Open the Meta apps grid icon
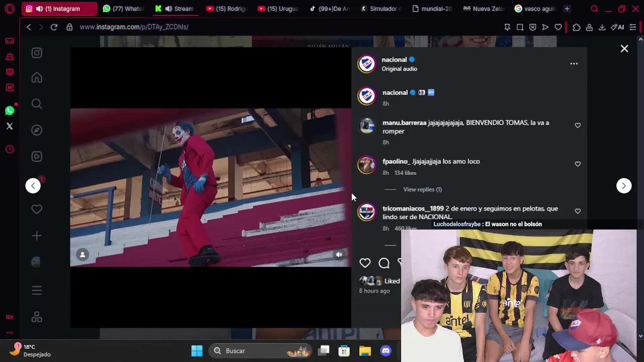 (x=37, y=317)
